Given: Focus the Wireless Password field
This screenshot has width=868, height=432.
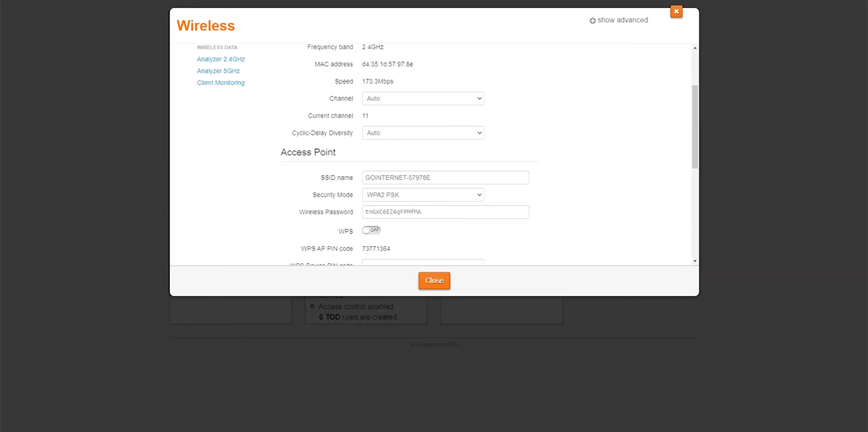Looking at the screenshot, I should pos(445,212).
